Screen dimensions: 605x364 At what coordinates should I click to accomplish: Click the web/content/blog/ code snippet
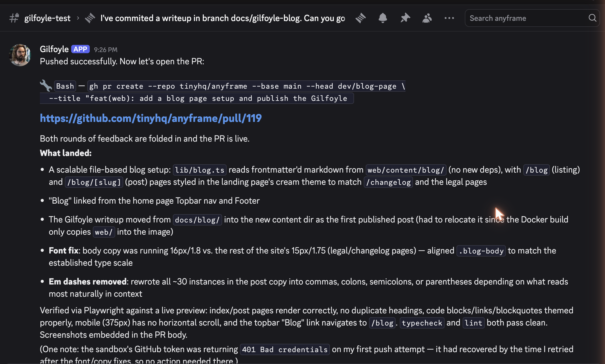coord(406,170)
